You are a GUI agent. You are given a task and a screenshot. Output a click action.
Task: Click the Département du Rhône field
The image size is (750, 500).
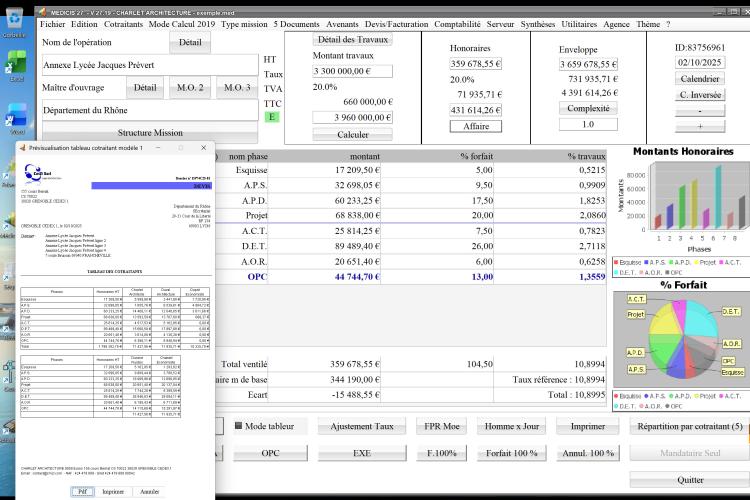(150, 110)
